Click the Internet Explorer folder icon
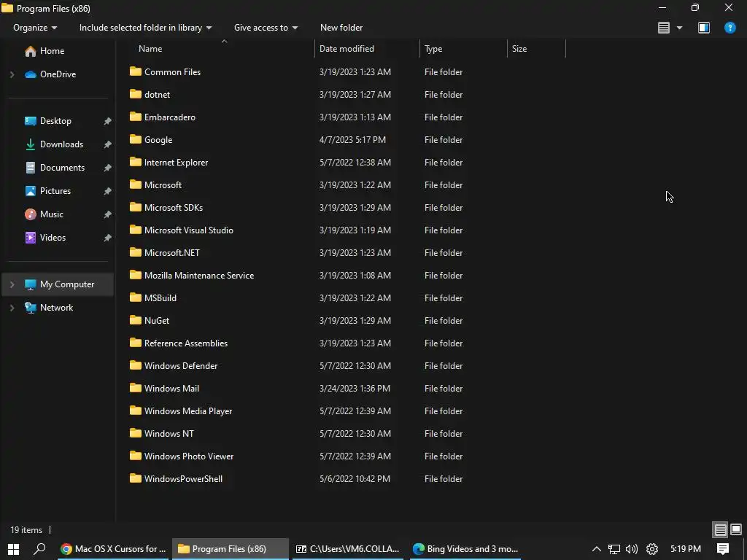The image size is (747, 560). click(135, 162)
